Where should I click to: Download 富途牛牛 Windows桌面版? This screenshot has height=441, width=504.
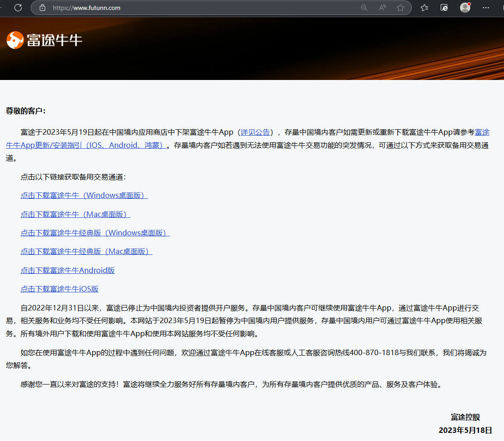84,196
